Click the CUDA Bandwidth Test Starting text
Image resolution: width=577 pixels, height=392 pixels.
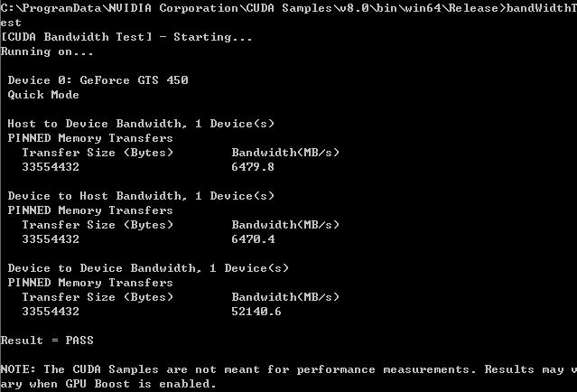[x=126, y=37]
